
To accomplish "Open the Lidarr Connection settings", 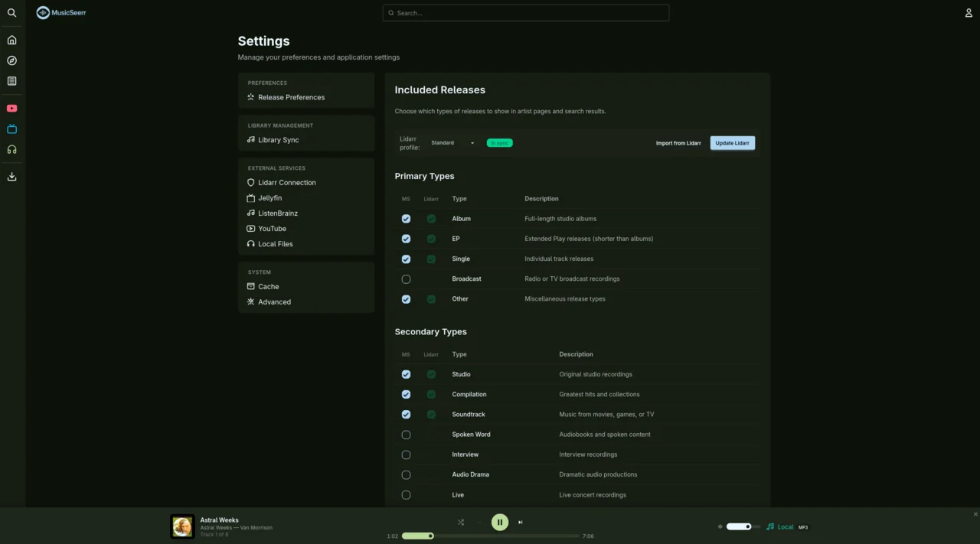I will [x=287, y=182].
